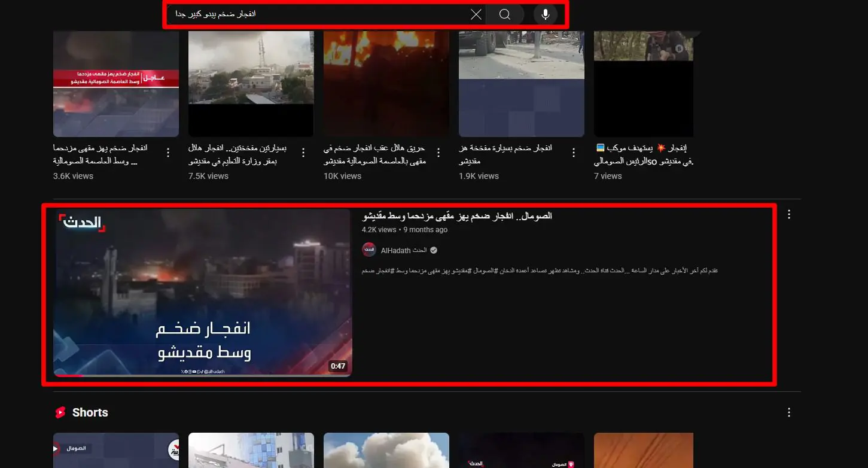
Task: Open the three-dot menu for the 7.5K views video
Action: 303,153
